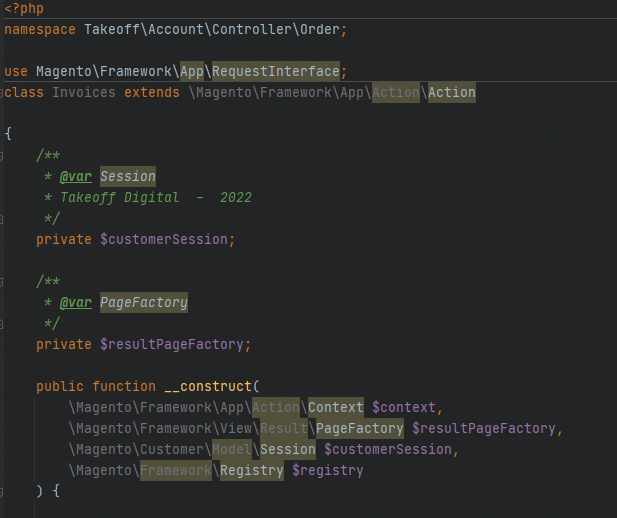Click the Takeoff Digital 2022 comment
617x518 pixels.
(156, 198)
